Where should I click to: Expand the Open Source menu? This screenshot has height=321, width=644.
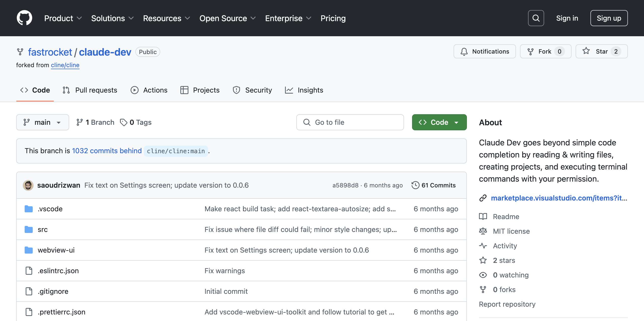227,18
